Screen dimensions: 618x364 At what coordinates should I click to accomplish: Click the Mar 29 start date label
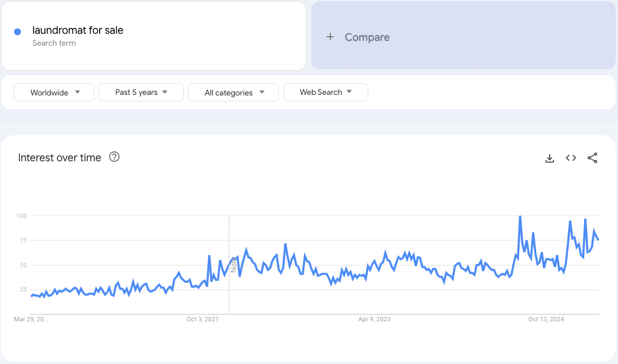31,320
